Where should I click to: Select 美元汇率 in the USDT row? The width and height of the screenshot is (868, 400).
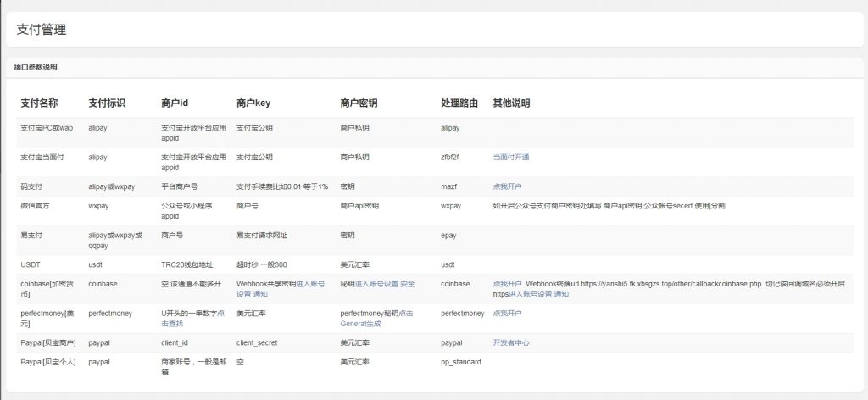pyautogui.click(x=355, y=264)
